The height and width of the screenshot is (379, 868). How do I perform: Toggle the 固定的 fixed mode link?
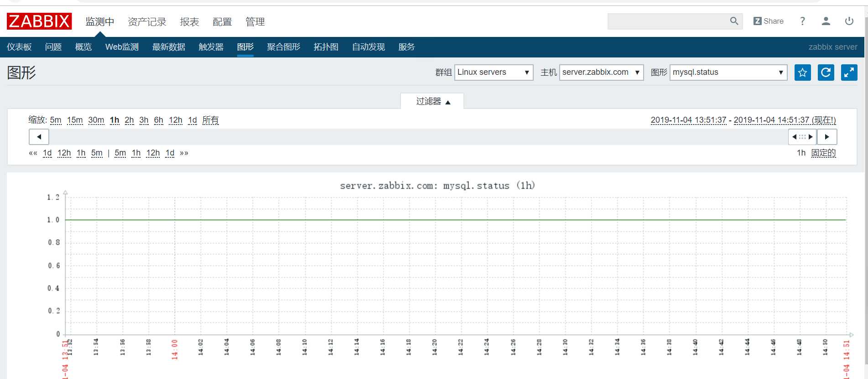point(824,153)
